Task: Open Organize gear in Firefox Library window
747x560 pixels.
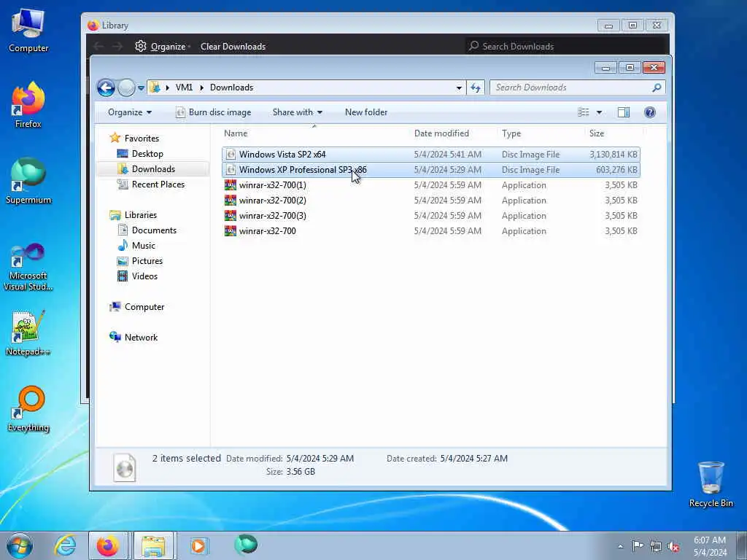Action: point(141,46)
